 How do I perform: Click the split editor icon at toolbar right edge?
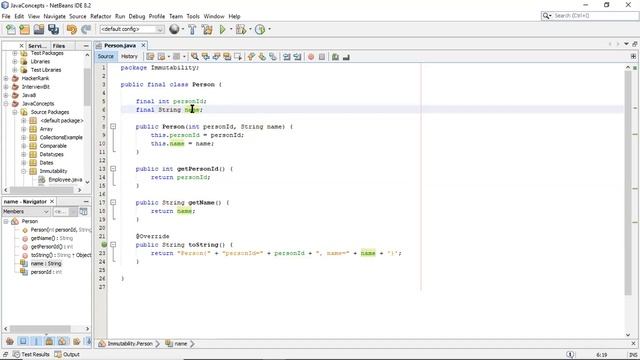click(633, 56)
